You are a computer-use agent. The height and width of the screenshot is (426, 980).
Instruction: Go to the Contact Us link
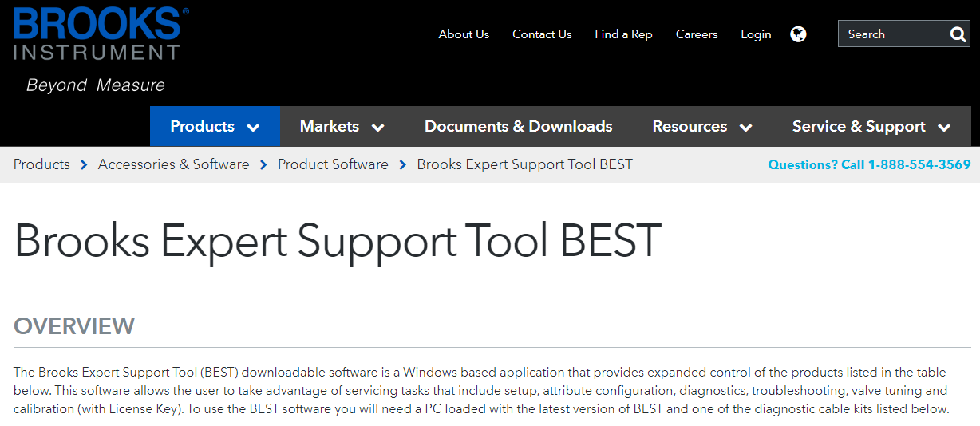pos(542,34)
